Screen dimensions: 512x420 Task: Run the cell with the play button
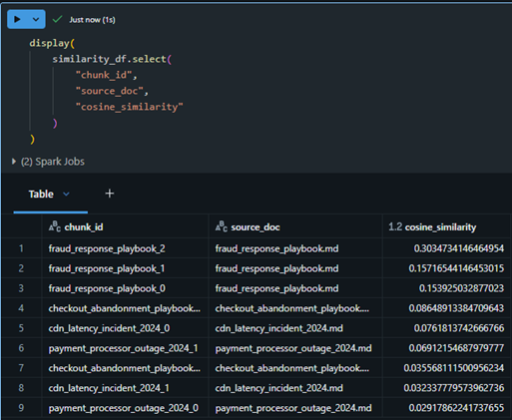[17, 19]
